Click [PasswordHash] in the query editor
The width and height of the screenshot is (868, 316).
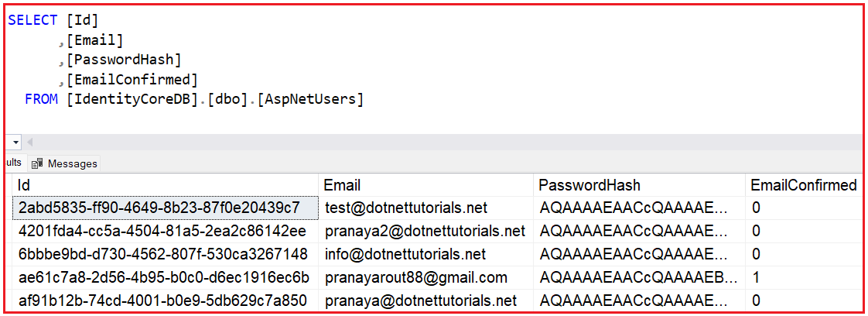[x=124, y=60]
